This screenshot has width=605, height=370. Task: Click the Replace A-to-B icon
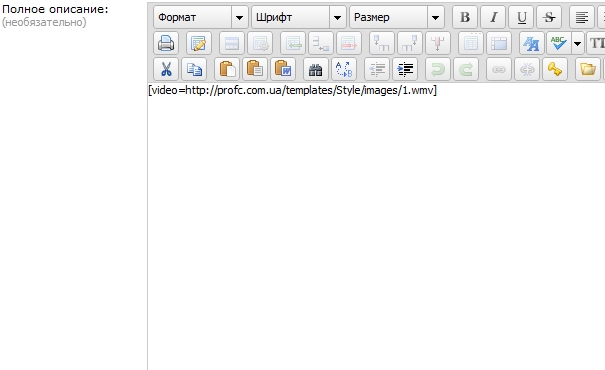pos(344,69)
